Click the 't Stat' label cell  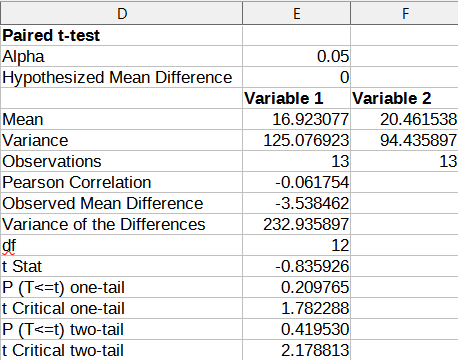click(122, 266)
